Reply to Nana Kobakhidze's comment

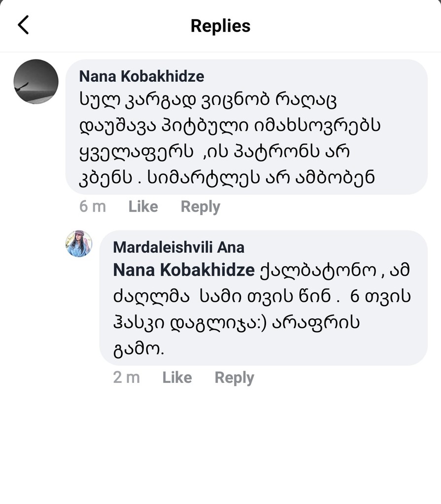(x=200, y=207)
